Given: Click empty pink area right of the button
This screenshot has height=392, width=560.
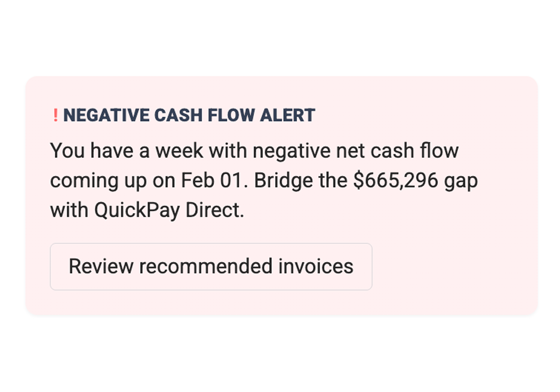Looking at the screenshot, I should click(x=451, y=266).
